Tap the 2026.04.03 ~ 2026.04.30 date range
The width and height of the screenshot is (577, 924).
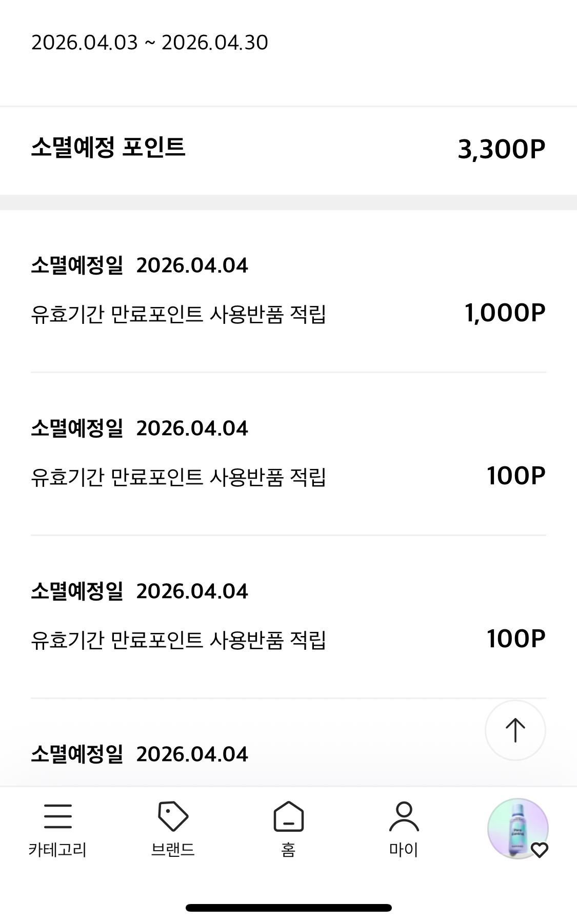click(150, 43)
